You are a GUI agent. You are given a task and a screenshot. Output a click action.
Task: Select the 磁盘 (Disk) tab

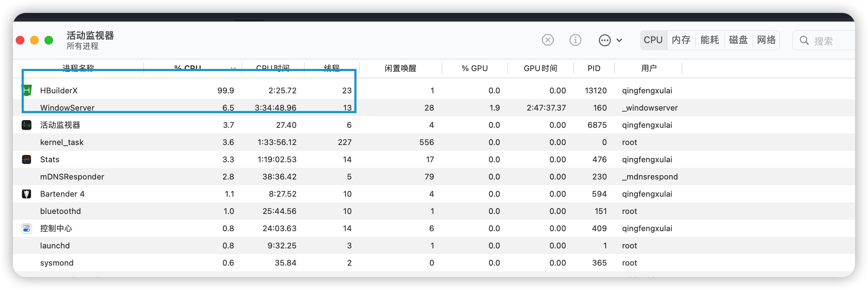tap(738, 40)
